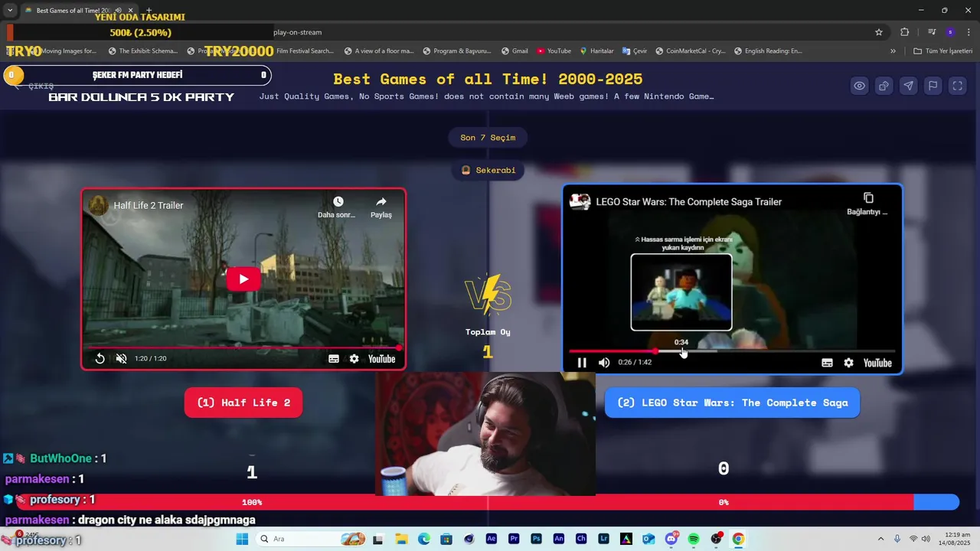The width and height of the screenshot is (980, 551).
Task: Toggle fullscreen mode icon in header
Action: (x=958, y=86)
